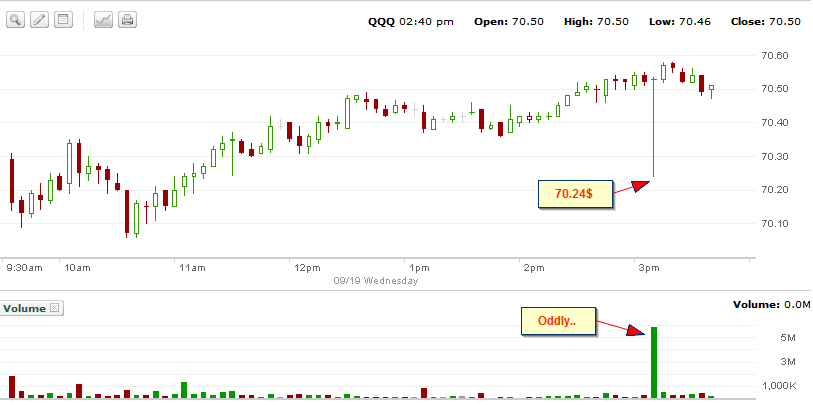813x405 pixels.
Task: Click the 1pm time axis label
Action: [419, 268]
